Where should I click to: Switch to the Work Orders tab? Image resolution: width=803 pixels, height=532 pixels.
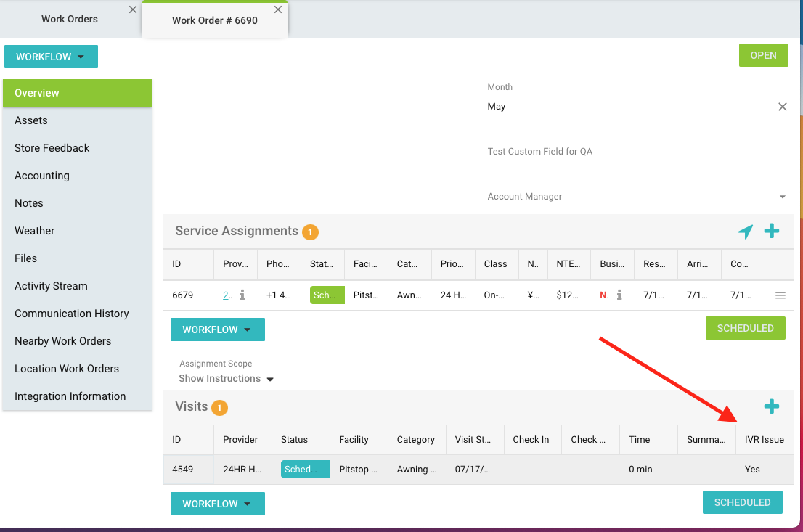(x=70, y=19)
